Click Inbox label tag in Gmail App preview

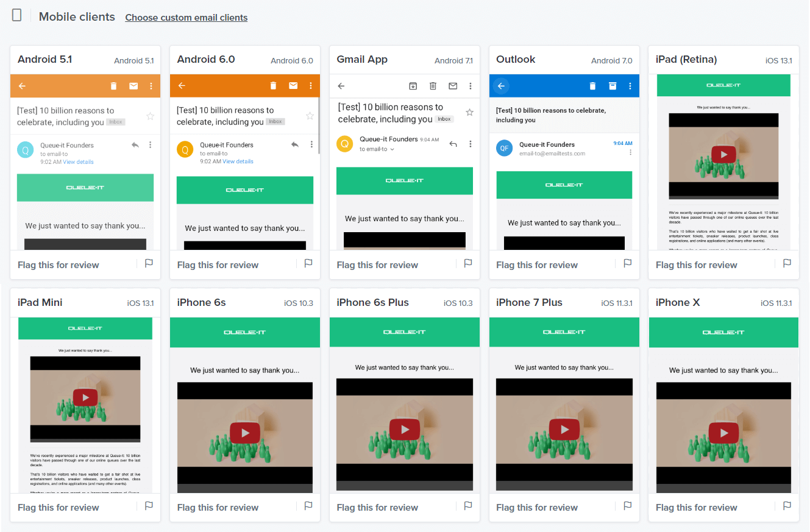click(x=444, y=119)
